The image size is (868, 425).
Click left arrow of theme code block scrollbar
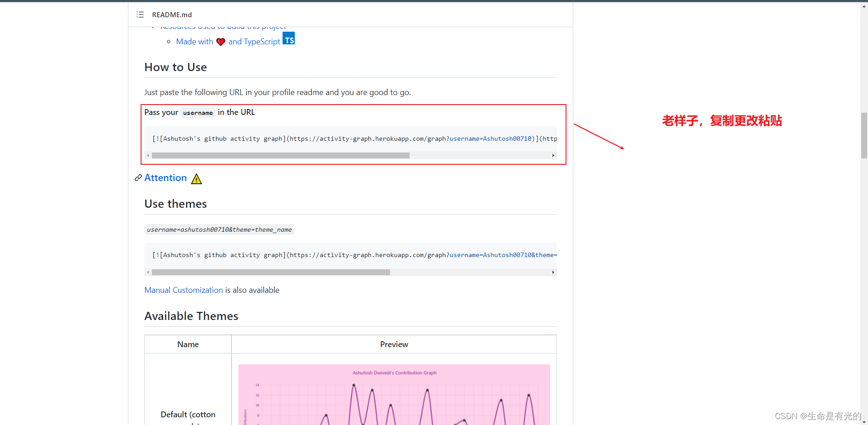[148, 272]
